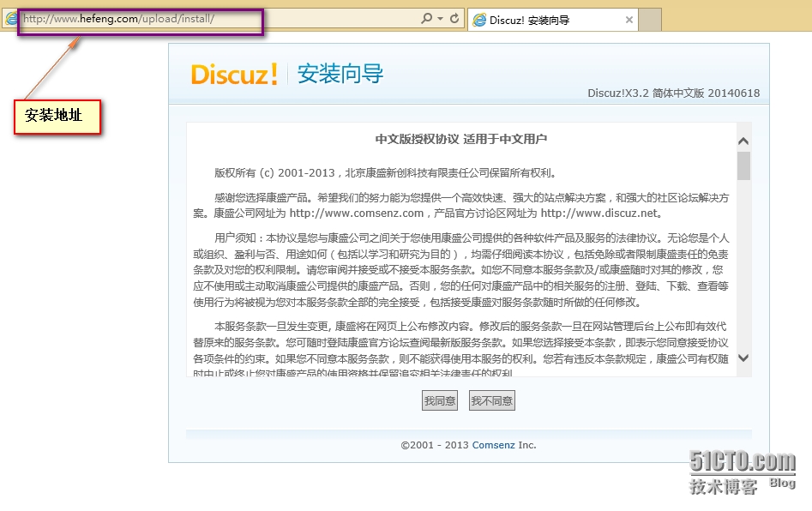Open the address bar search dropdown arrow
The width and height of the screenshot is (812, 511).
click(x=440, y=19)
